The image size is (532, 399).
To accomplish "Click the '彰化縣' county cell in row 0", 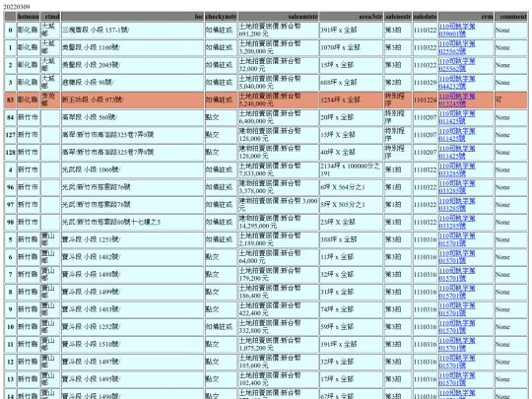I will pyautogui.click(x=29, y=30).
